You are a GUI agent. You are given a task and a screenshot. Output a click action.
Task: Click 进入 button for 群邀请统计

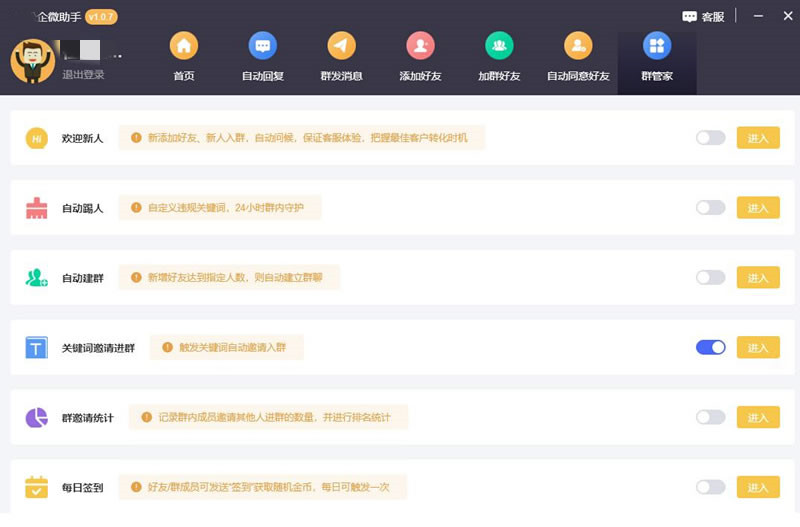[x=758, y=417]
